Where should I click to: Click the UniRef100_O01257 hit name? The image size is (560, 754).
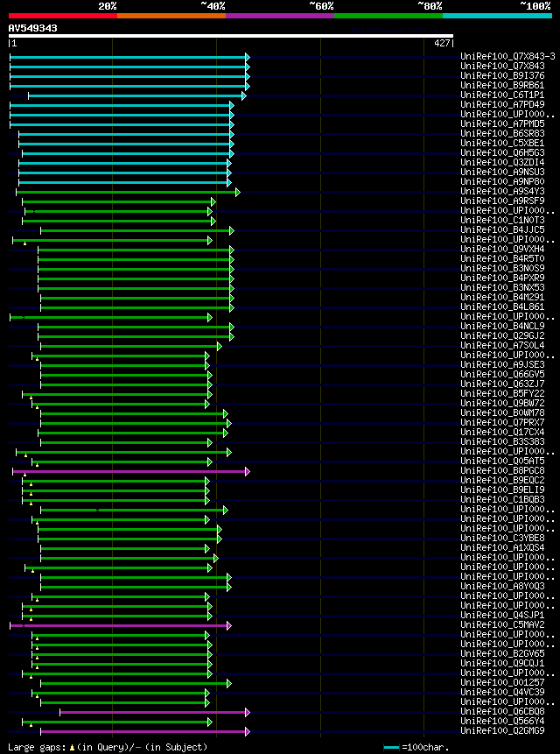click(502, 683)
